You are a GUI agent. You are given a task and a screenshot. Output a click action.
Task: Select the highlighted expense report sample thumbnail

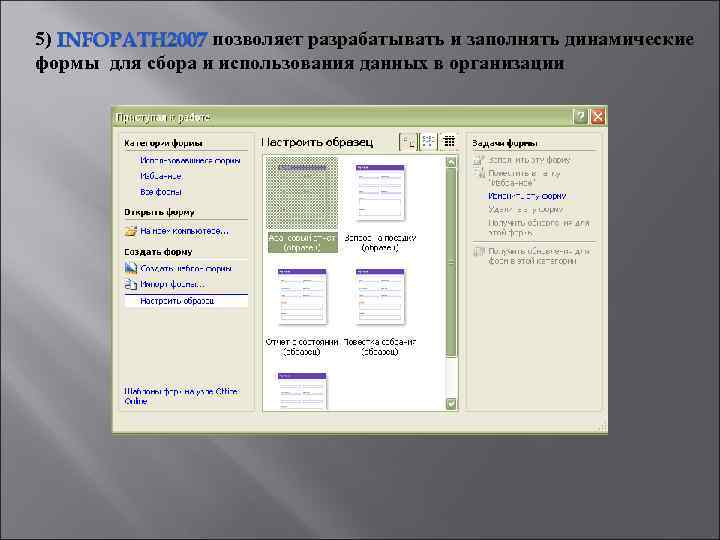pos(302,193)
